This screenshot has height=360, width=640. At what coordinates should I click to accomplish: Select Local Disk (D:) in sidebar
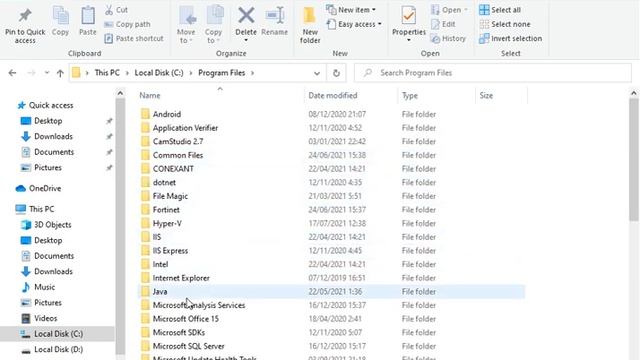tap(52, 350)
